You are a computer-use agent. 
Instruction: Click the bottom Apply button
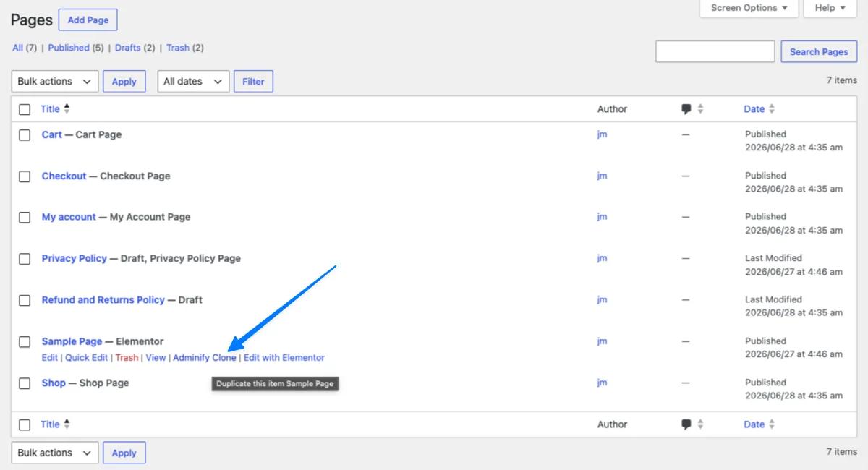pos(124,453)
